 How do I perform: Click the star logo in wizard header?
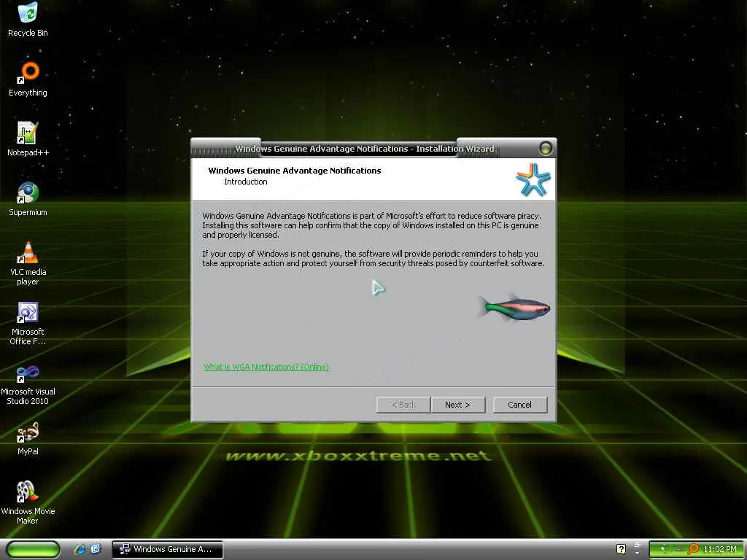point(533,179)
